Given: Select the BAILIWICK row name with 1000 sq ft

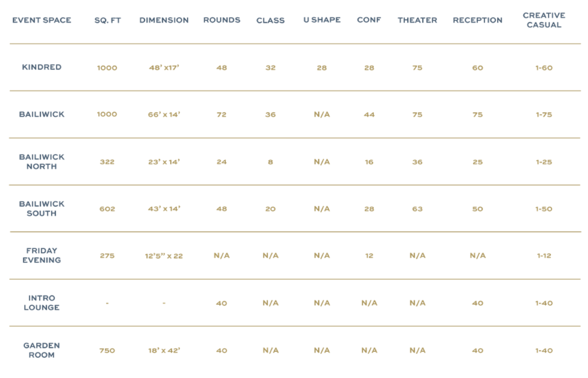Looking at the screenshot, I should tap(42, 115).
